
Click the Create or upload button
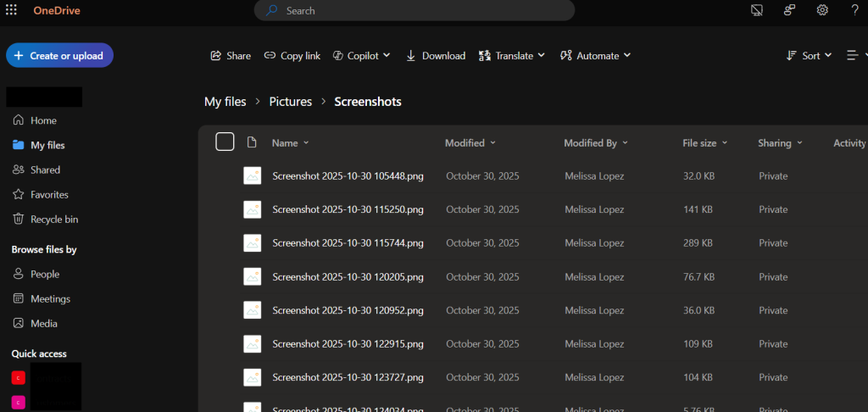point(59,55)
